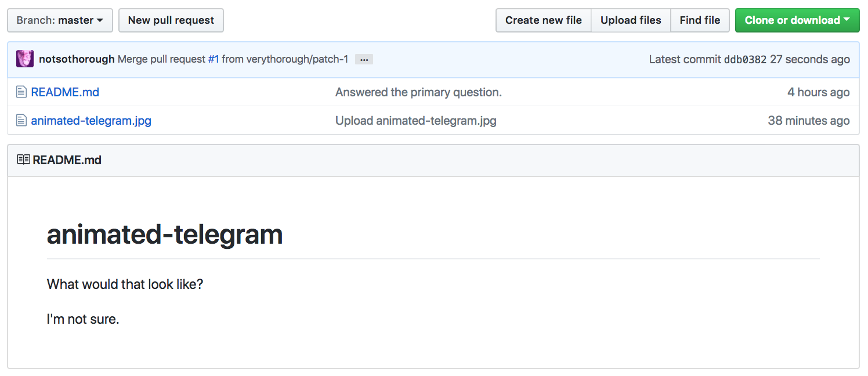Click the notsothorough avatar image
The width and height of the screenshot is (868, 376).
(x=25, y=59)
